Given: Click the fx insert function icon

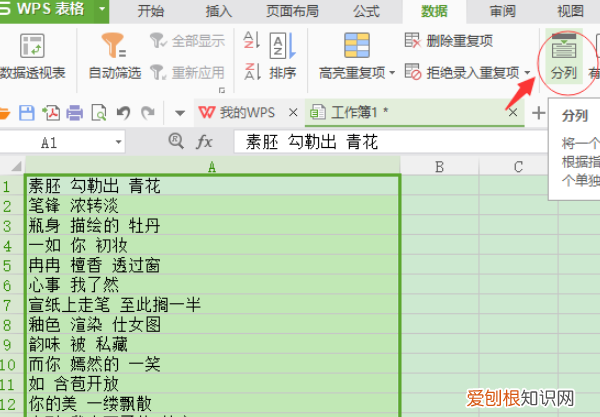Looking at the screenshot, I should pyautogui.click(x=204, y=142).
